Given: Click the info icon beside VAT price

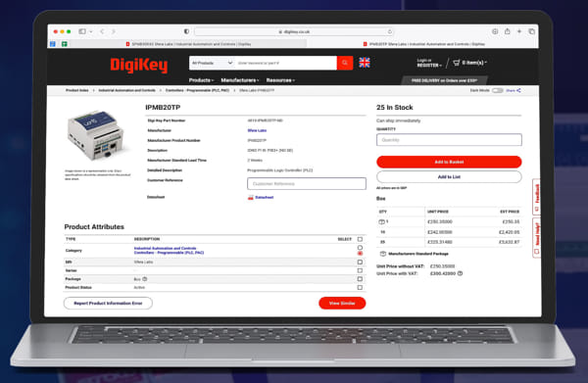Looking at the screenshot, I should 461,273.
